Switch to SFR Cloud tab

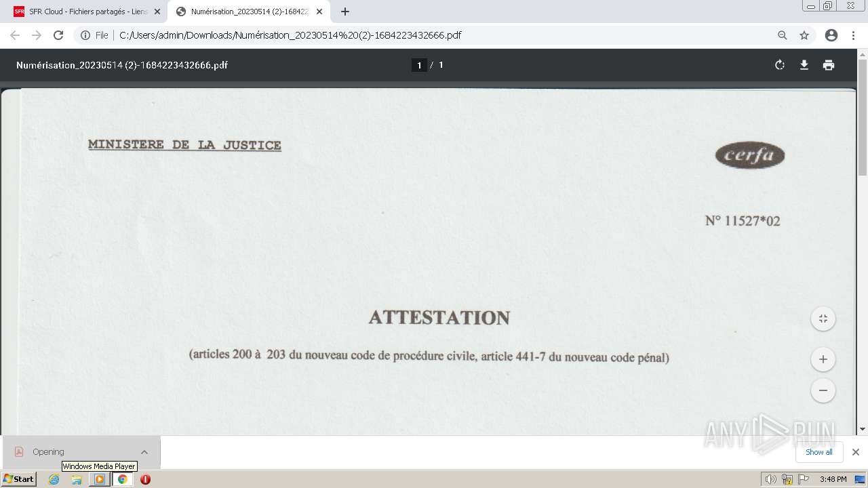coord(87,12)
